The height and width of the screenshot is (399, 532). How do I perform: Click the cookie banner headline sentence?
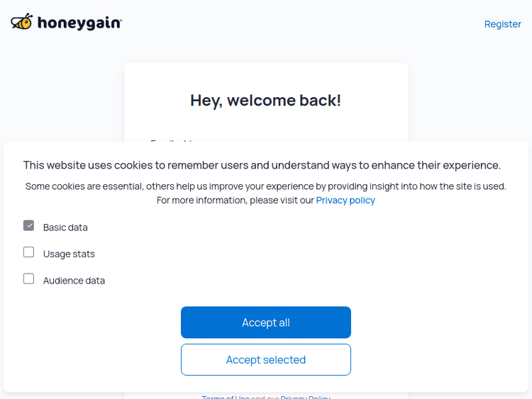(262, 165)
